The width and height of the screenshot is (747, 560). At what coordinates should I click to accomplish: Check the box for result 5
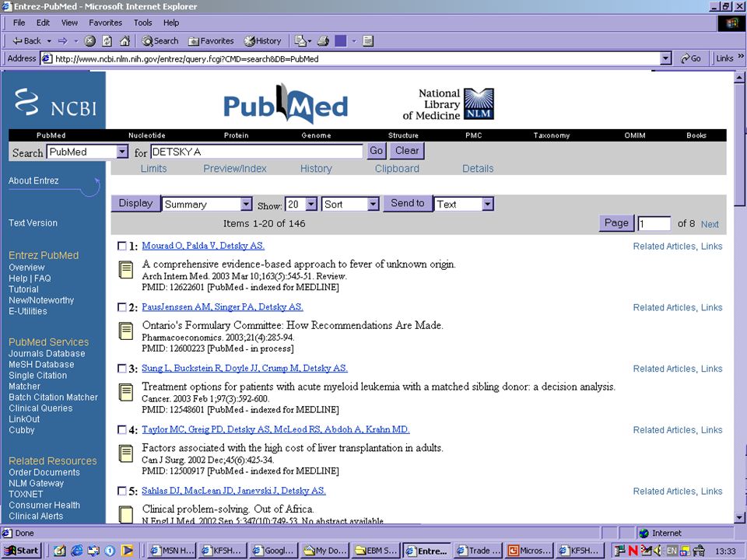(x=122, y=491)
